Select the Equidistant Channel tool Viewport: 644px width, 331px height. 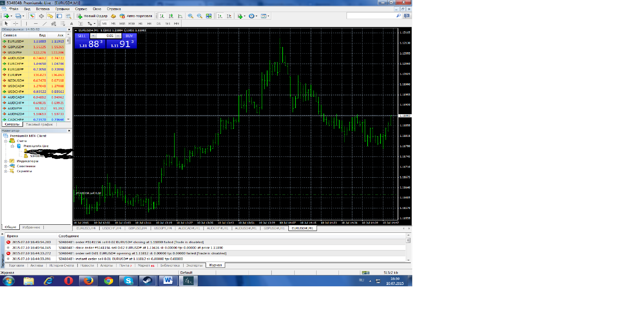[x=54, y=24]
